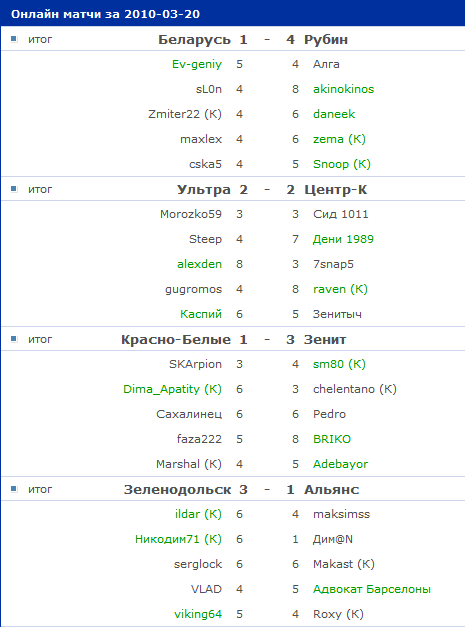The width and height of the screenshot is (465, 627).
Task: Click the Онлайн матчи за 2010-03-20 title bar
Action: pos(233,14)
